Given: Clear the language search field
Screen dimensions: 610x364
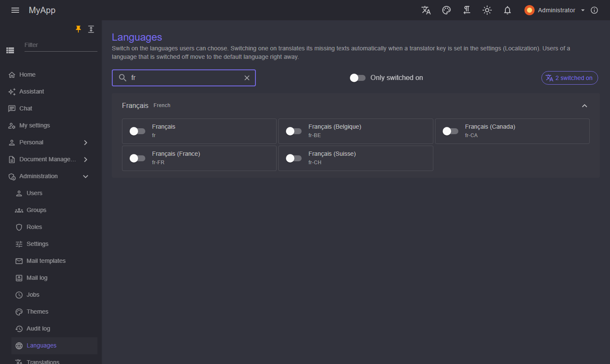Looking at the screenshot, I should click(247, 78).
